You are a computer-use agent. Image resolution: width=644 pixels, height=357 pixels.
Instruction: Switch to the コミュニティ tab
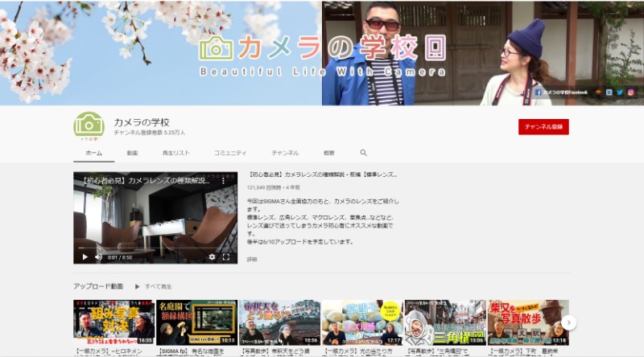tap(230, 153)
